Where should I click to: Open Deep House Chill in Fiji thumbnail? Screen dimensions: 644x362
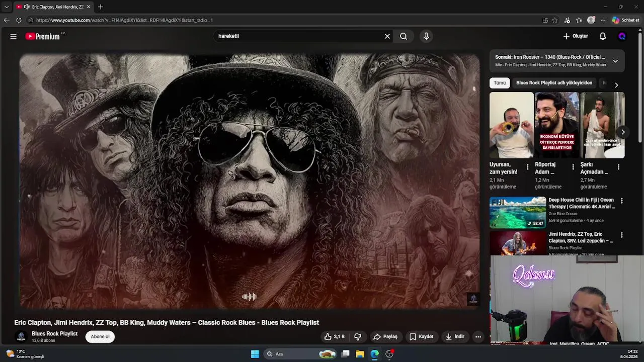[518, 212]
